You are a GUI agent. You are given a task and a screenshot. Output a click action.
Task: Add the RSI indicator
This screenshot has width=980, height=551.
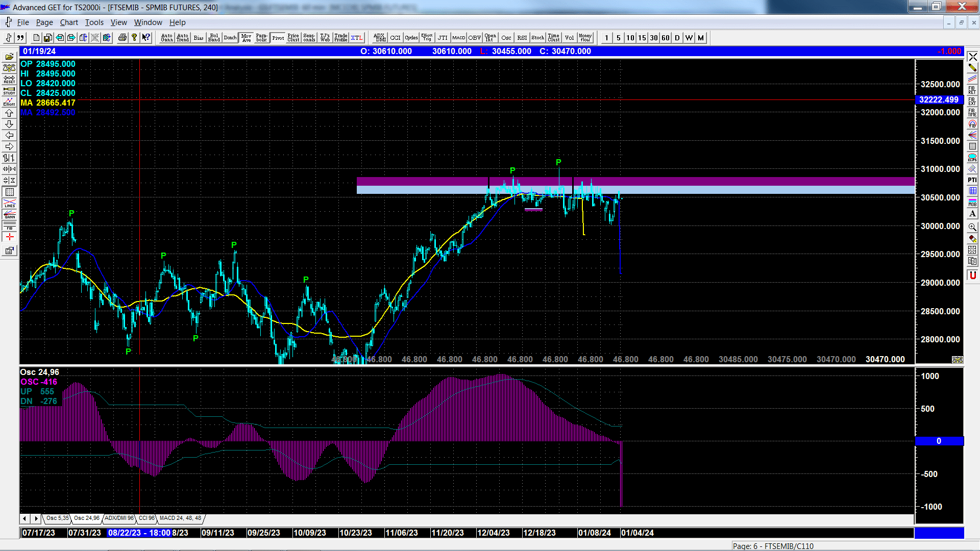pos(522,38)
